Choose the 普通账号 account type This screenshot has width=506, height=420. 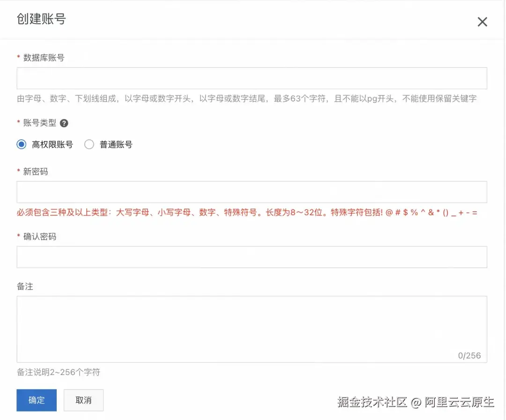tap(89, 144)
